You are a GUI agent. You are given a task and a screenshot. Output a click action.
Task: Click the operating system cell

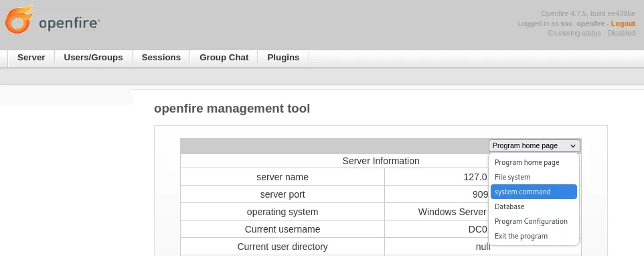tap(283, 212)
